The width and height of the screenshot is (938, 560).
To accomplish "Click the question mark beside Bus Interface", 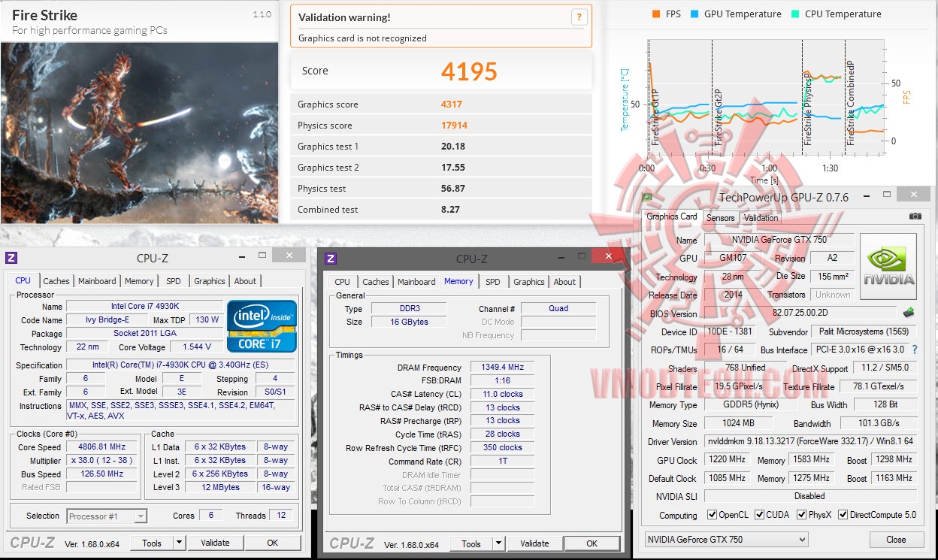I will pos(915,350).
